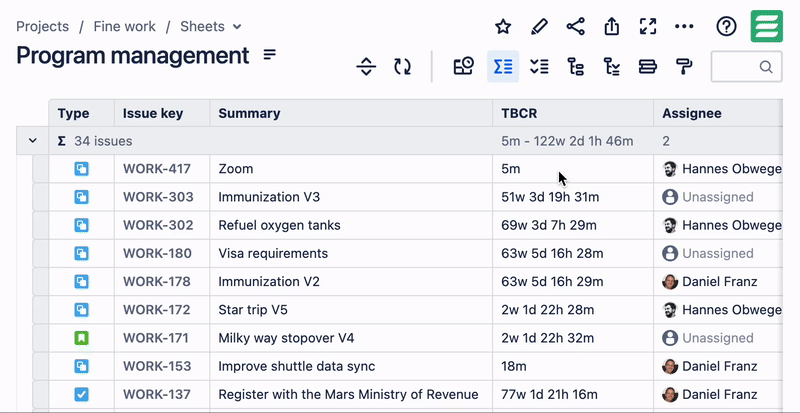Screen dimensions: 800x413
Task: Select 'Immunization V3' summary cell
Action: click(x=351, y=197)
